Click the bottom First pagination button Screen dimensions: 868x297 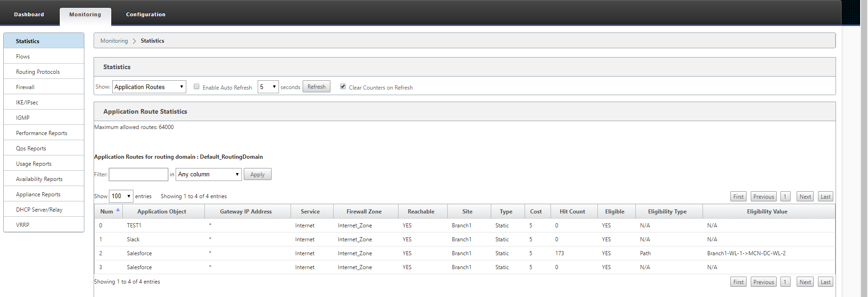coord(738,282)
